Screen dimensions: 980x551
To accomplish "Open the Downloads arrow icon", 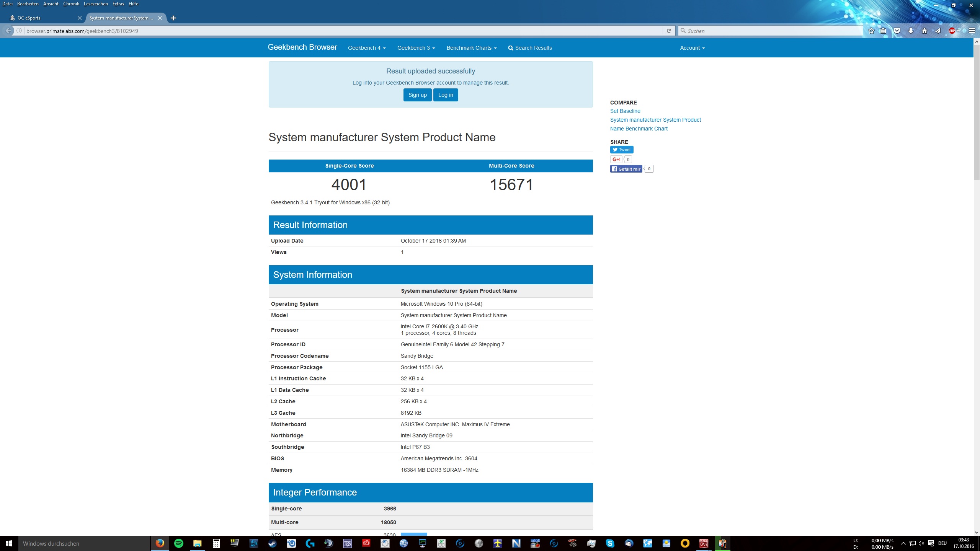I will [x=911, y=31].
